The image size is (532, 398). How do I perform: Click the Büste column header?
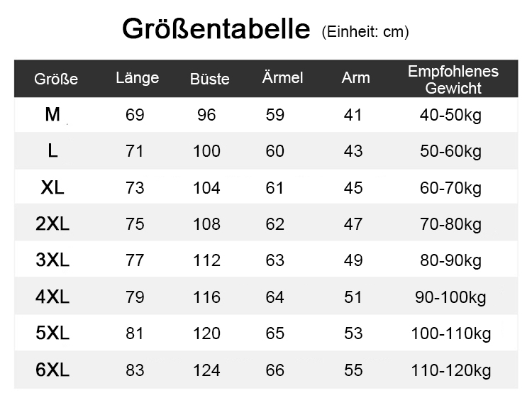(x=210, y=79)
